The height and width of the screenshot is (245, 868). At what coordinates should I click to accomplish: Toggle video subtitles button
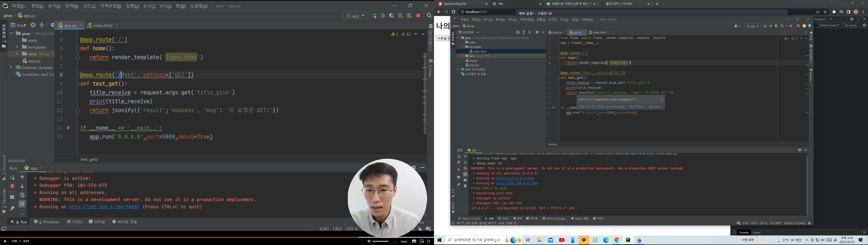(x=414, y=241)
